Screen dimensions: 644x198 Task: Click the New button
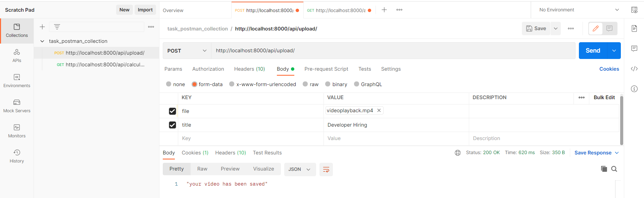pyautogui.click(x=125, y=10)
